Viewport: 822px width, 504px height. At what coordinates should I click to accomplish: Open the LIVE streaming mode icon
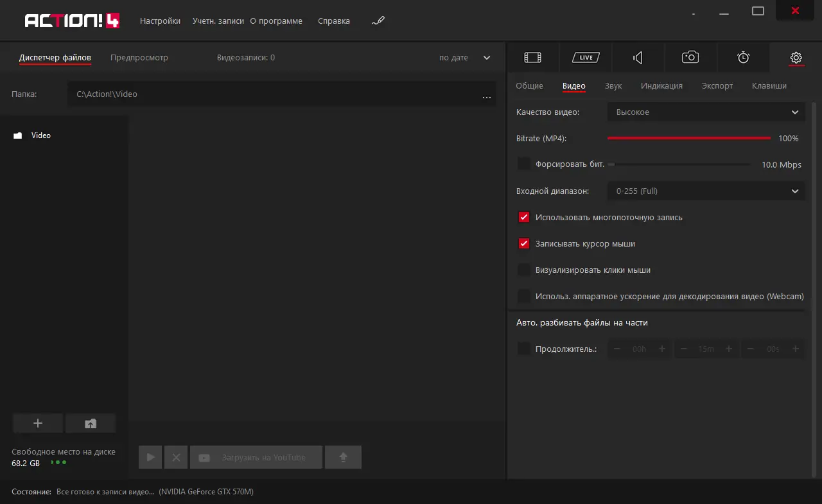tap(586, 58)
